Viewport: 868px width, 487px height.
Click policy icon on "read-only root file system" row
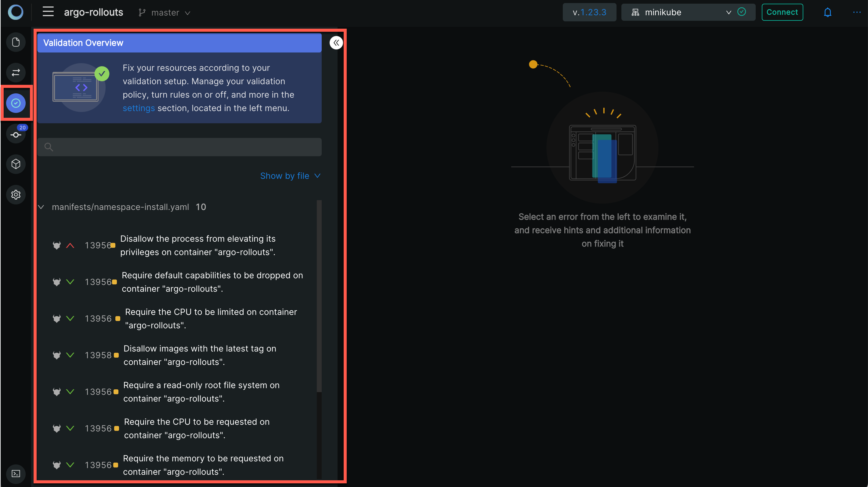(56, 392)
